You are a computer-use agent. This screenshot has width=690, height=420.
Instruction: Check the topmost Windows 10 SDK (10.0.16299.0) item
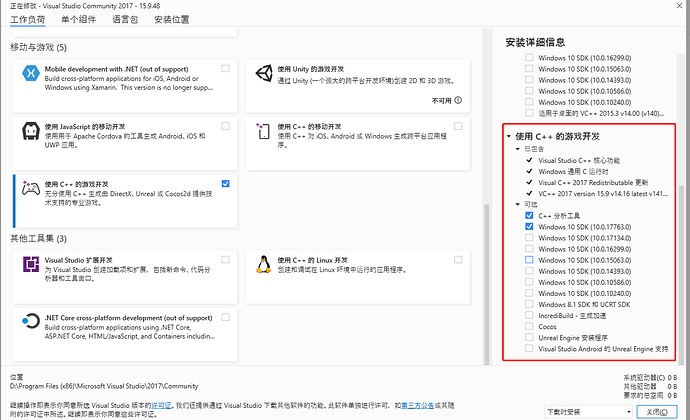click(529, 58)
